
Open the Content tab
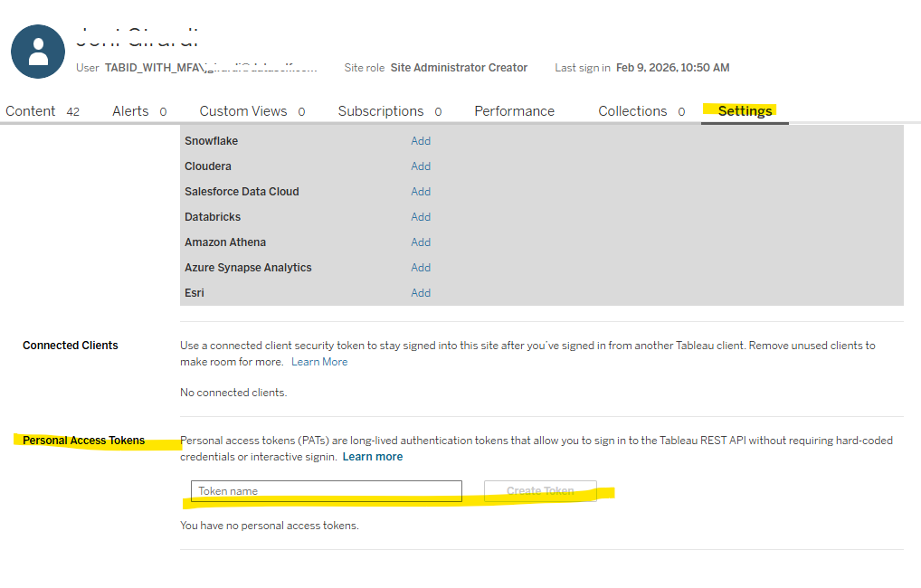click(31, 111)
